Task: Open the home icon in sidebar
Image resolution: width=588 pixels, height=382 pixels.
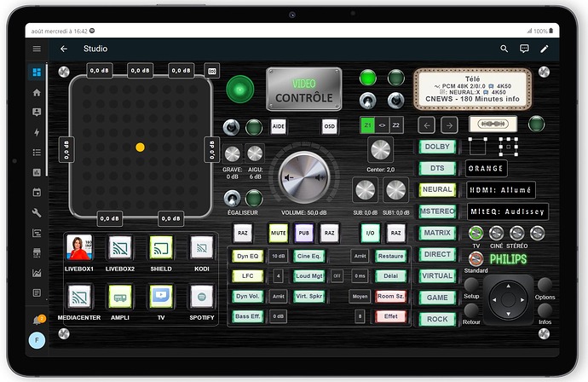Action: [37, 93]
